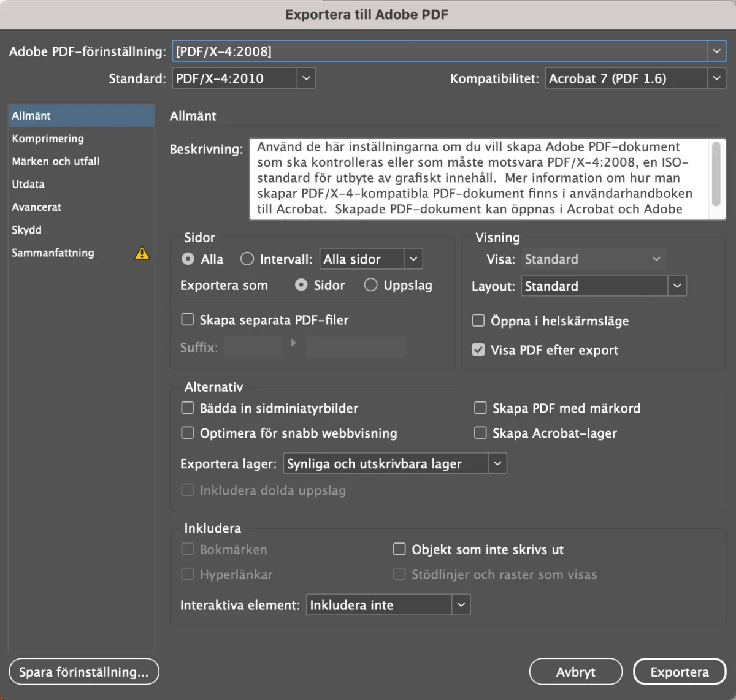Open the Interaktiva element dropdown
Viewport: 736px width, 700px height.
click(x=388, y=605)
